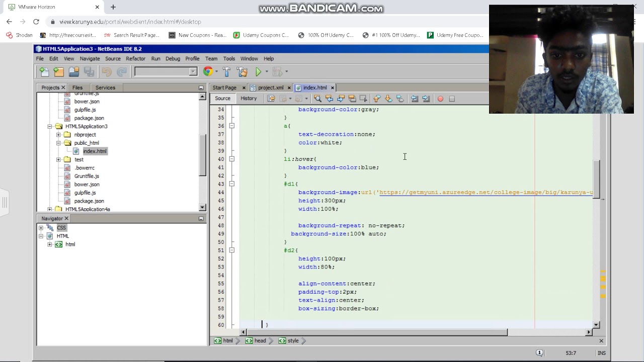Click the Stop macro recording square icon
The image size is (644, 362).
[452, 99]
